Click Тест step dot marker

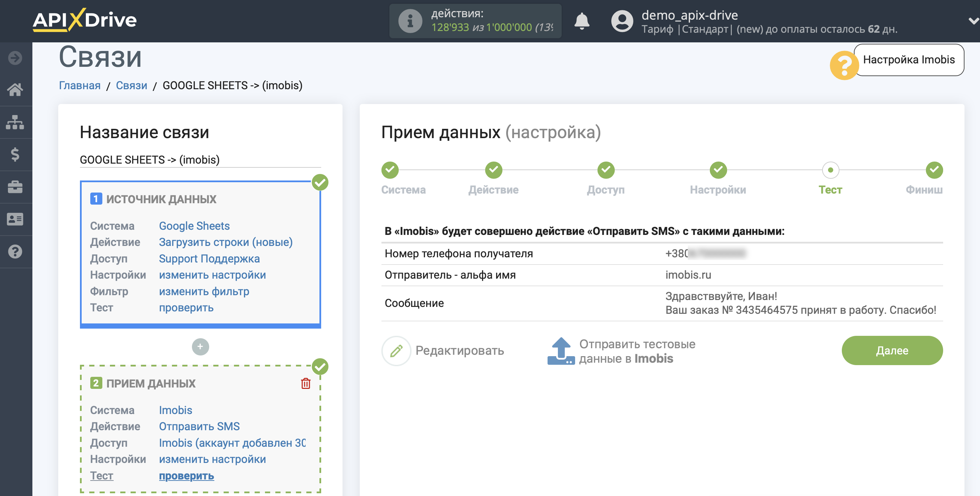[830, 170]
